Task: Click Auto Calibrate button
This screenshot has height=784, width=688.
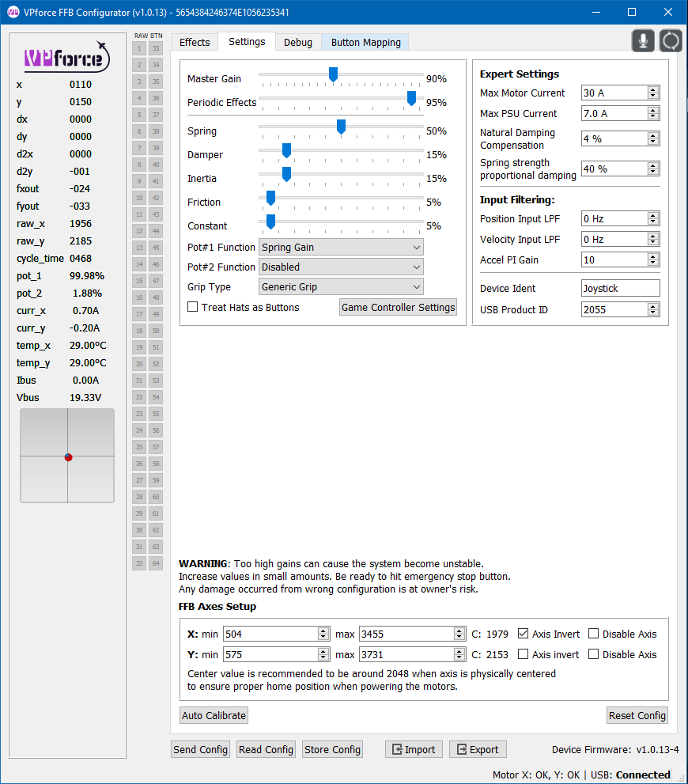Action: pos(214,715)
